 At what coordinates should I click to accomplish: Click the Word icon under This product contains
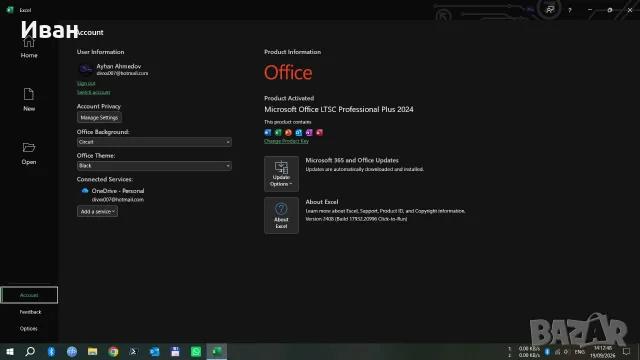(268, 132)
